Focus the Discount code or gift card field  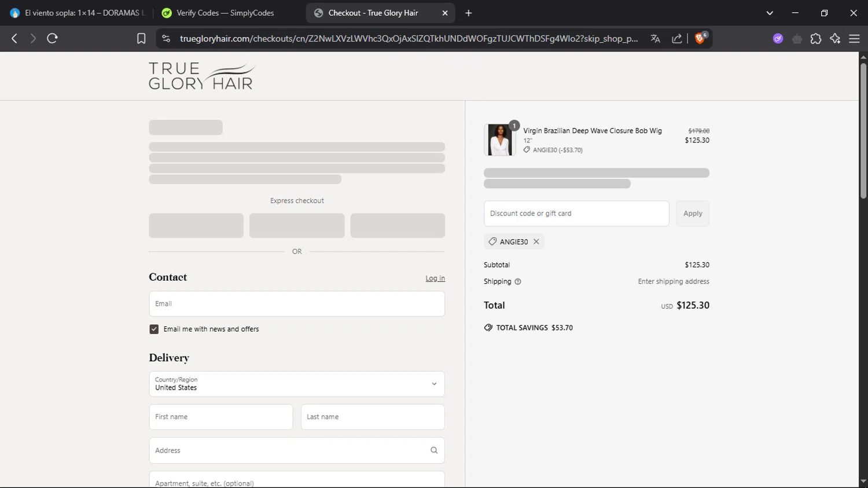[576, 214]
